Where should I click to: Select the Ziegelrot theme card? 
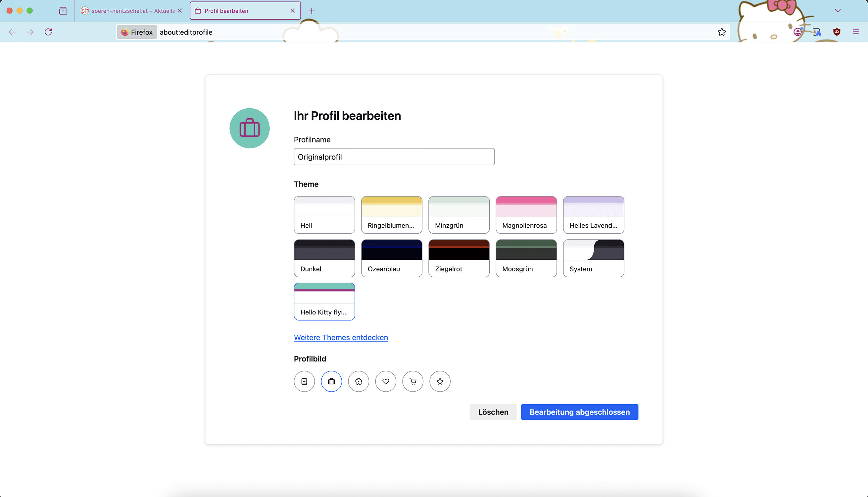459,258
